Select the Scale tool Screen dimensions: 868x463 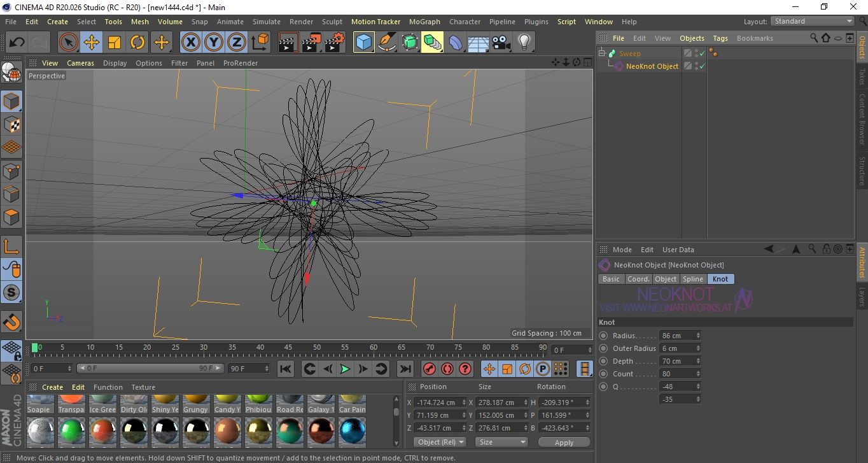click(115, 43)
